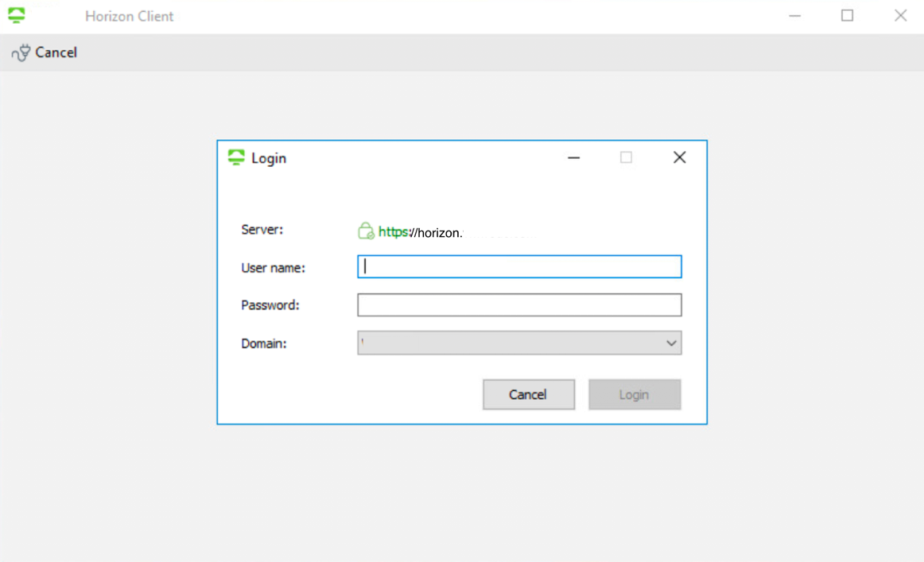Click the Horizon icon in the Login dialog titlebar
The width and height of the screenshot is (924, 562).
pos(236,157)
